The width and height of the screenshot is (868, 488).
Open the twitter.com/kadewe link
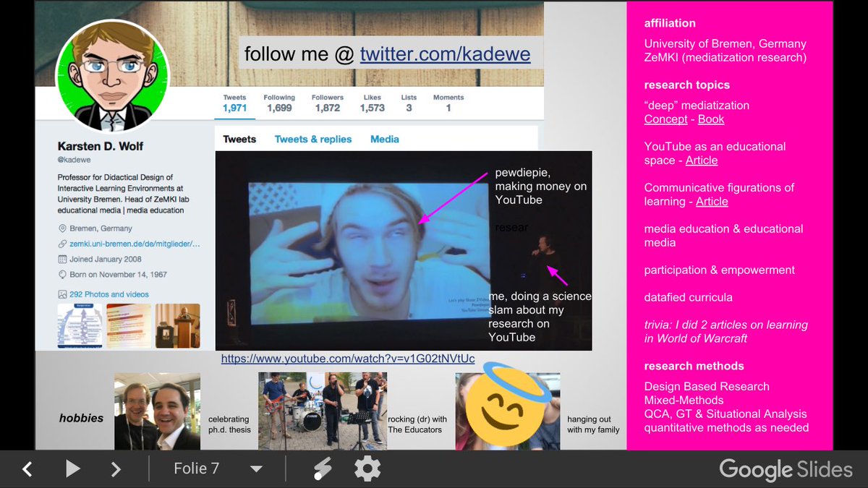(446, 53)
